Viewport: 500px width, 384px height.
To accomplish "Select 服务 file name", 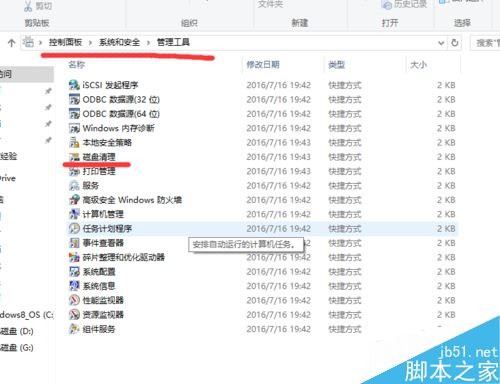I will (91, 185).
